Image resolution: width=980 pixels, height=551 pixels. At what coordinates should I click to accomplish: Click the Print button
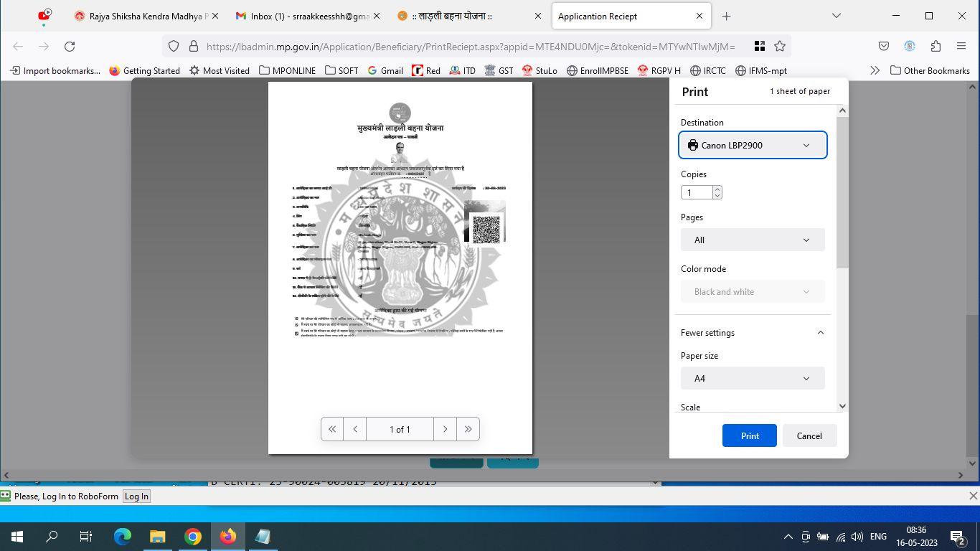coord(749,435)
